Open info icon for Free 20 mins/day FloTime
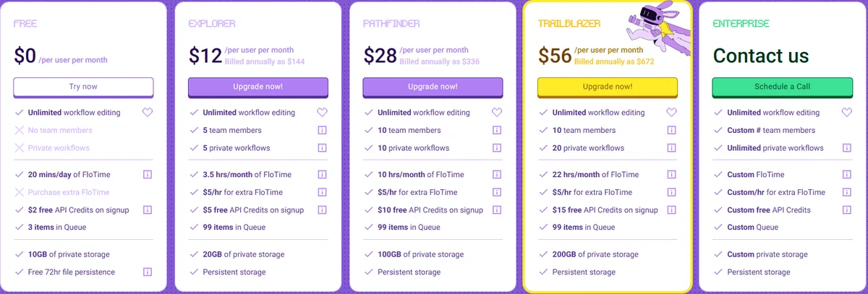868x294 pixels. (x=148, y=175)
